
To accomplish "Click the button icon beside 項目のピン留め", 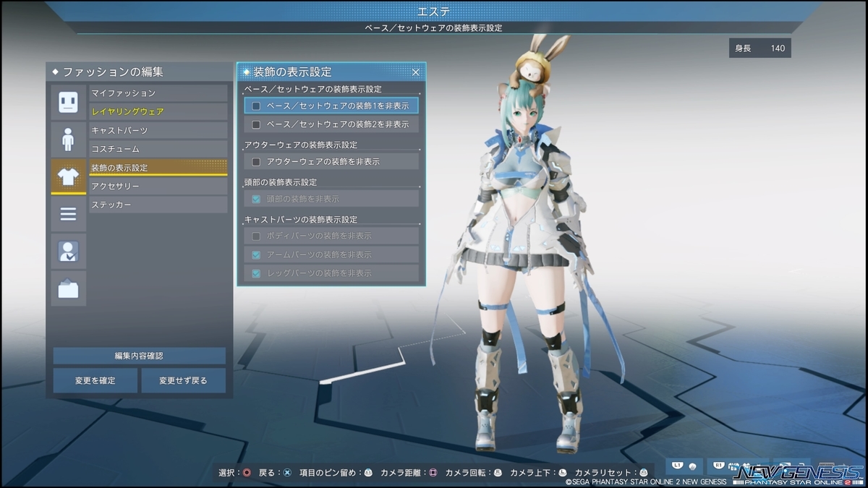I will [x=368, y=473].
